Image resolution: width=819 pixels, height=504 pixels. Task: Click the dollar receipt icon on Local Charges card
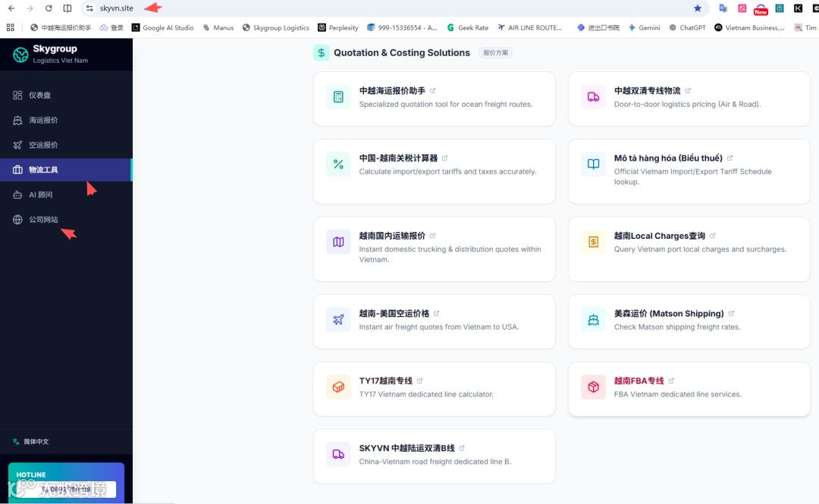coord(593,243)
